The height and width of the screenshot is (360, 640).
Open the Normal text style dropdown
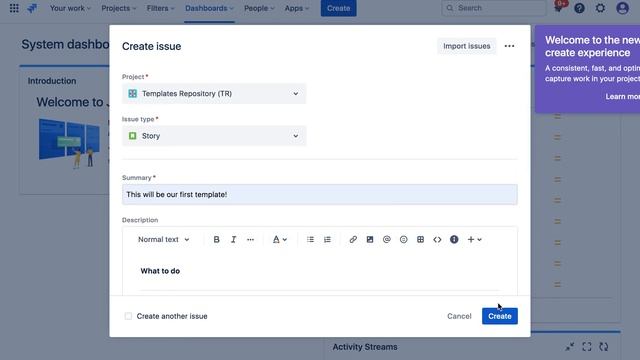(x=163, y=240)
